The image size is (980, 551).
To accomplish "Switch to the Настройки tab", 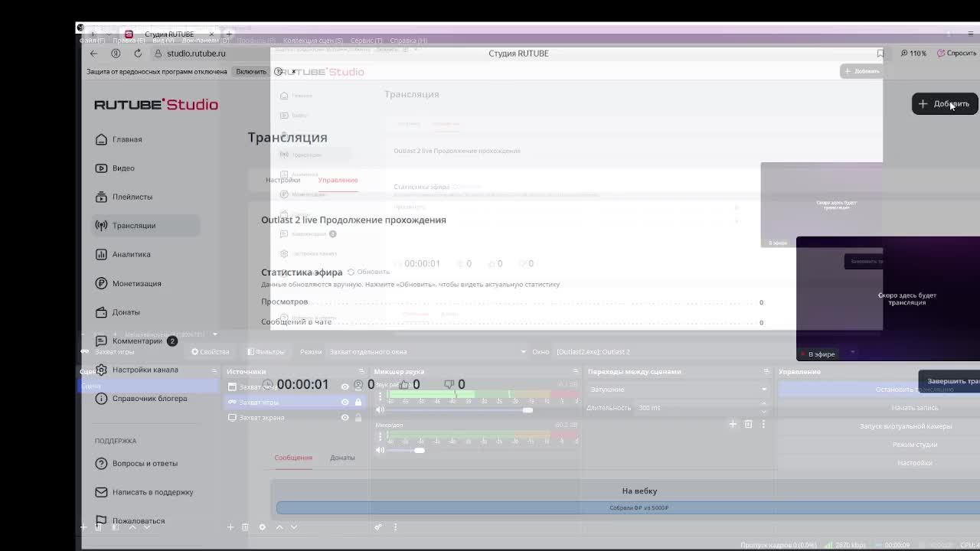I will 283,180.
